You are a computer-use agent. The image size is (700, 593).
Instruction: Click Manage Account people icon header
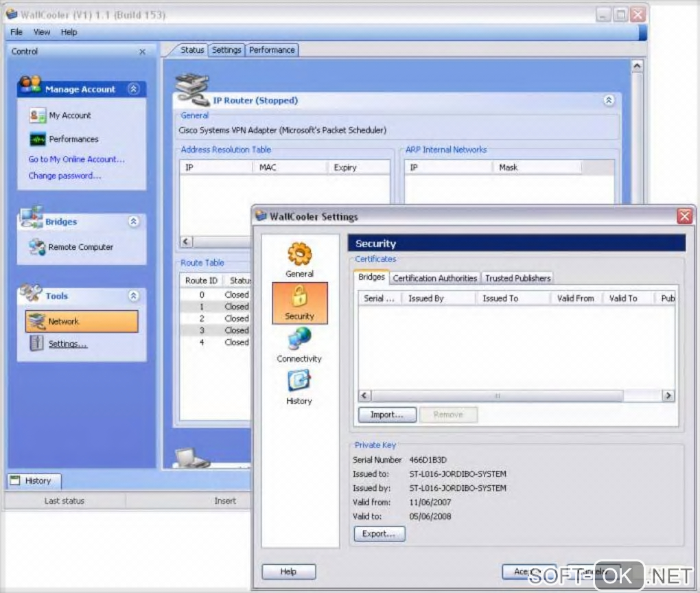(x=30, y=84)
